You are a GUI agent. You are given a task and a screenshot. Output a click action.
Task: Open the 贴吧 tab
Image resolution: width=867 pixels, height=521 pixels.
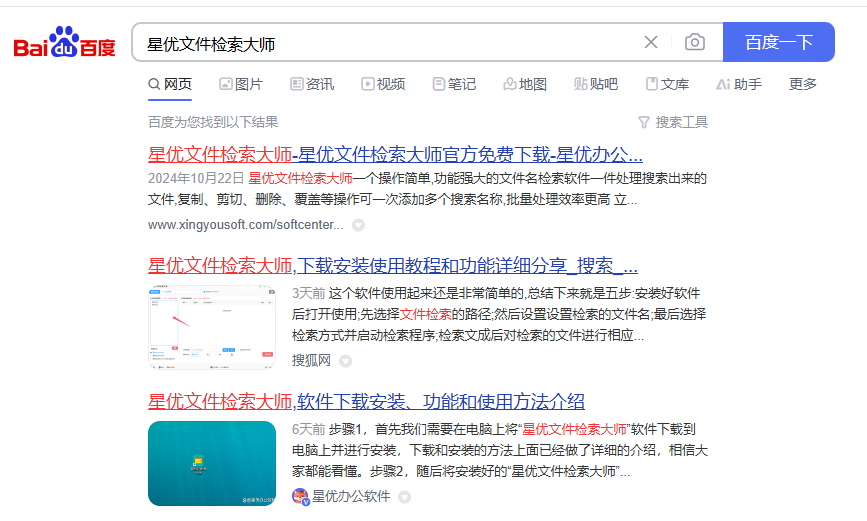tap(596, 84)
